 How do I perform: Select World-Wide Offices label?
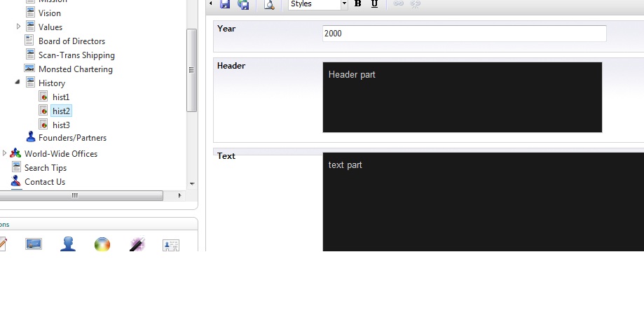coord(61,154)
